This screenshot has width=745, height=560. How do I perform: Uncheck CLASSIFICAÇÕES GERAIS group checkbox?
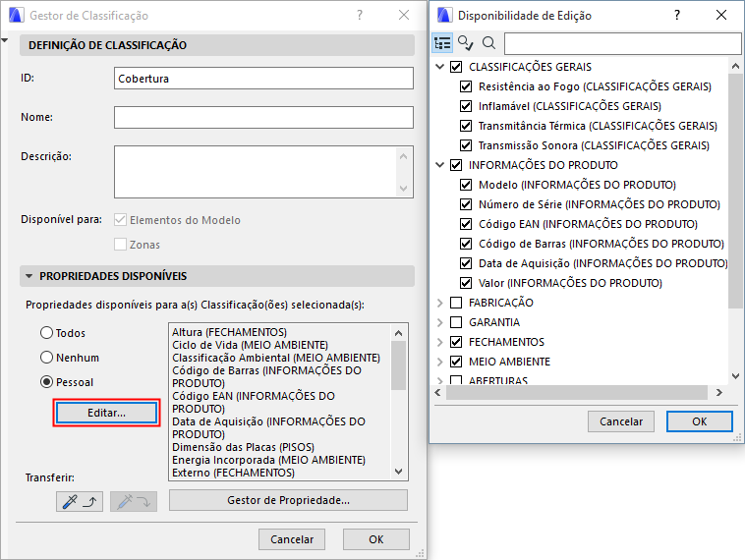pyautogui.click(x=456, y=67)
